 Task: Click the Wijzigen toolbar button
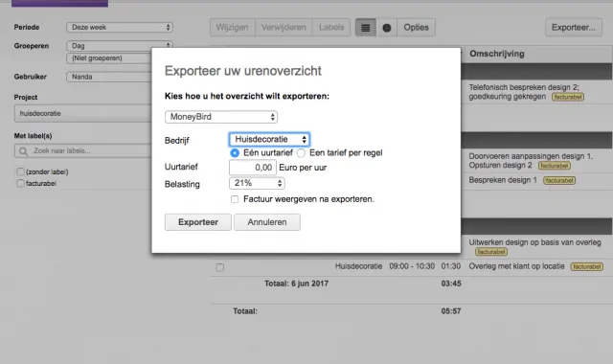232,28
